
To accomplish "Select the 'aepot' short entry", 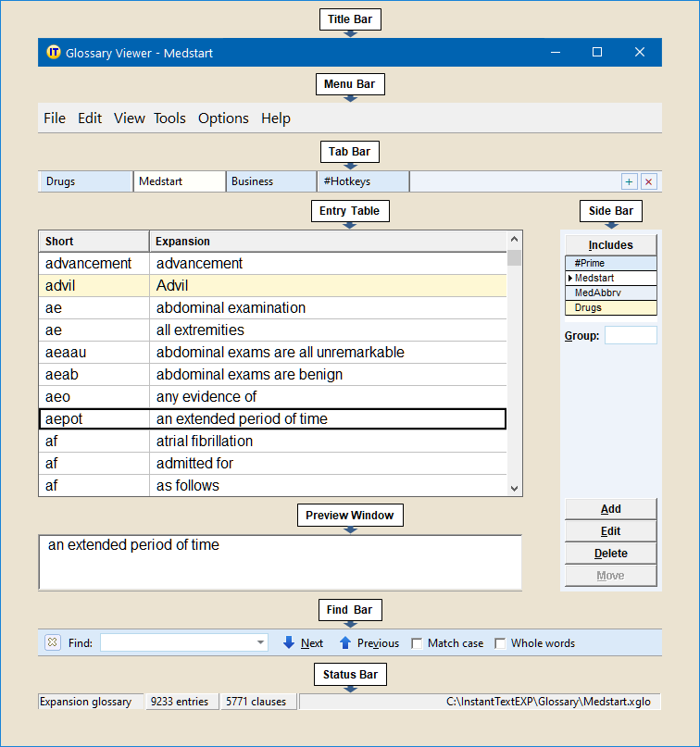I will coord(94,418).
